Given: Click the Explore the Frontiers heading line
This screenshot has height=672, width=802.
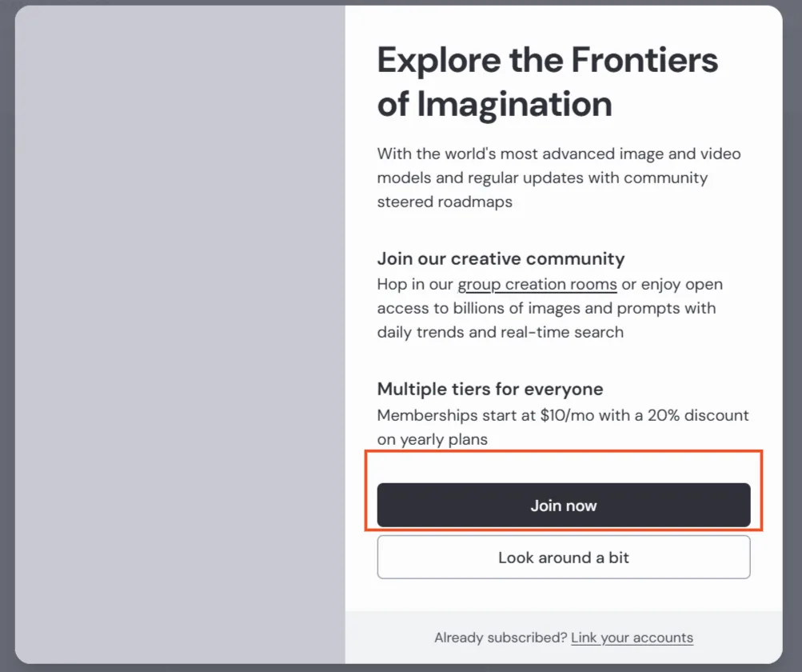Looking at the screenshot, I should click(x=548, y=60).
